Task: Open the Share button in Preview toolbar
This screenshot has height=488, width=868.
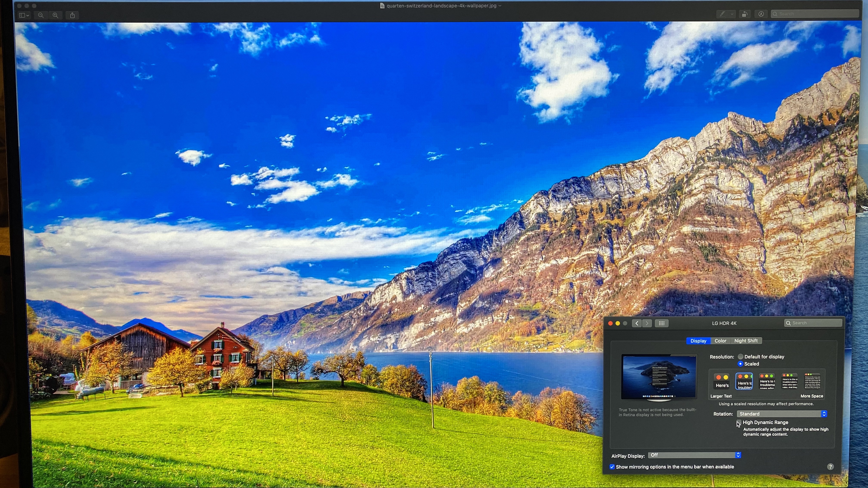Action: pyautogui.click(x=73, y=15)
